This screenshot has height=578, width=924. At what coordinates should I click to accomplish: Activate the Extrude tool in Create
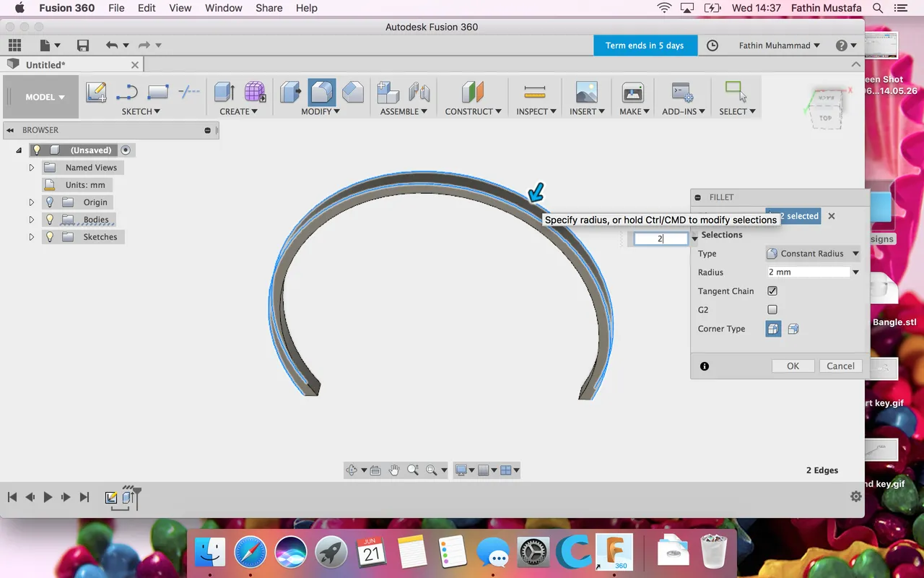click(225, 92)
